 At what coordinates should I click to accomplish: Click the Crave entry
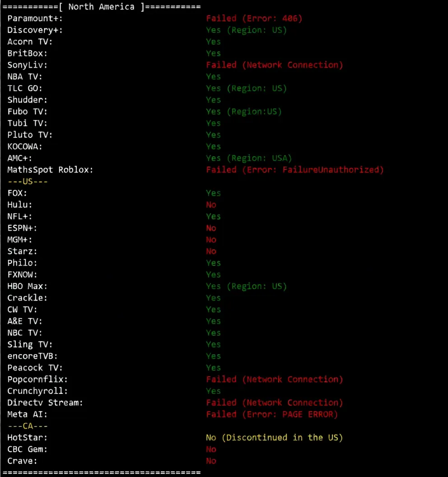22,461
